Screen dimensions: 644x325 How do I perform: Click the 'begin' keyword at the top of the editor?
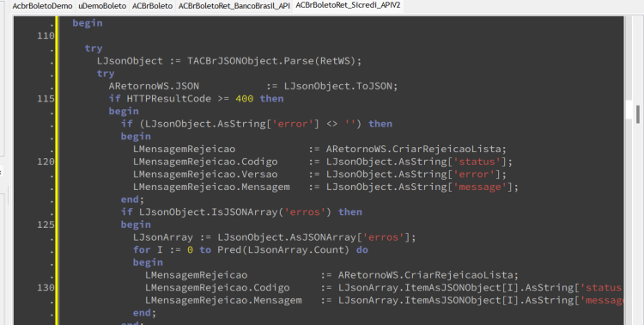tap(88, 23)
